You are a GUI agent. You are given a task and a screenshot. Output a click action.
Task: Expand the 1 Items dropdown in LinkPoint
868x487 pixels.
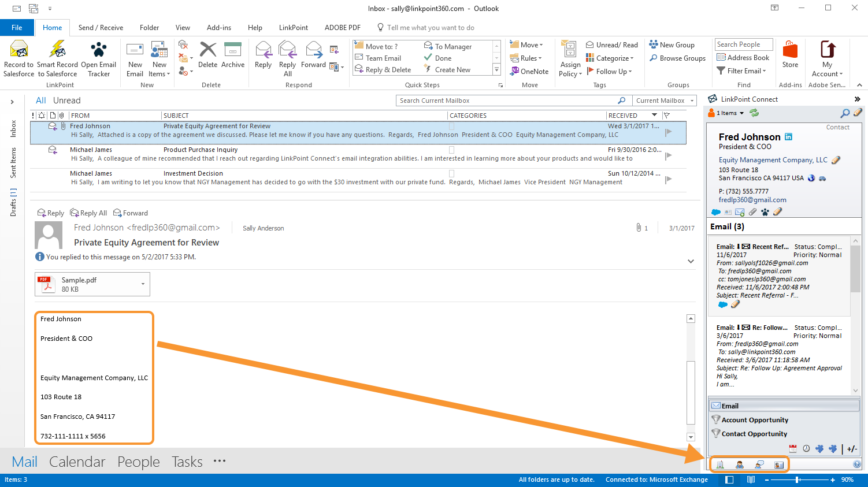[x=741, y=113]
